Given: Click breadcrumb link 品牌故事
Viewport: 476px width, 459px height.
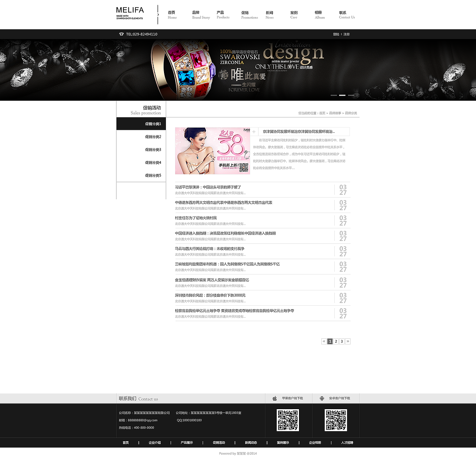Looking at the screenshot, I should coord(335,113).
